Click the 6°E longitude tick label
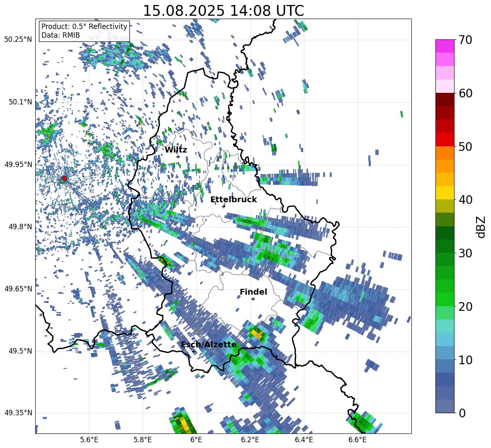The height and width of the screenshot is (448, 491). pos(196,440)
